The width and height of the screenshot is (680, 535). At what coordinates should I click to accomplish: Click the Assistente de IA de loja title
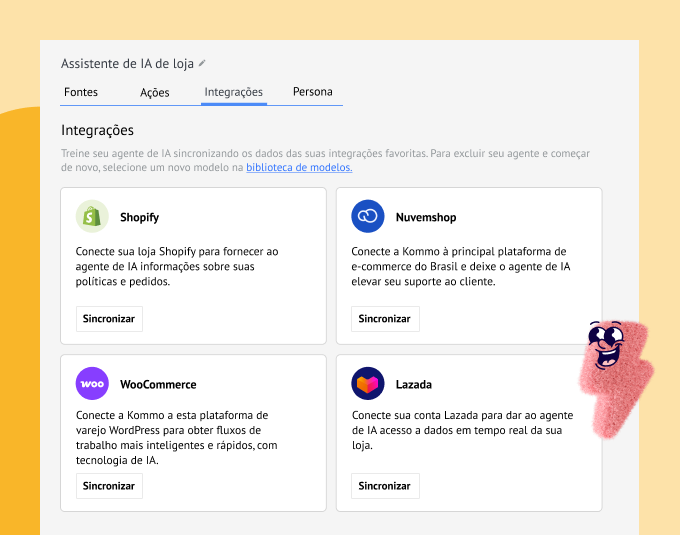point(127,63)
